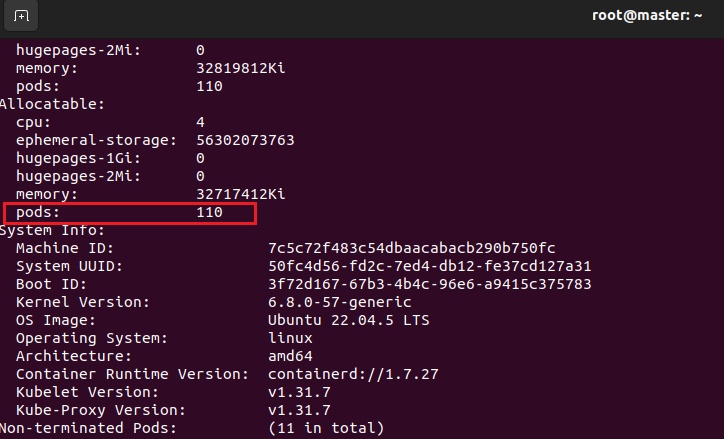Click the System UUID value
The height and width of the screenshot is (439, 726).
(x=430, y=266)
